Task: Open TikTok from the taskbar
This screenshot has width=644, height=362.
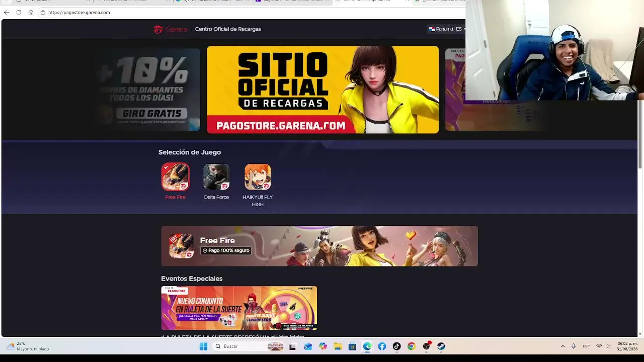Action: pos(396,346)
